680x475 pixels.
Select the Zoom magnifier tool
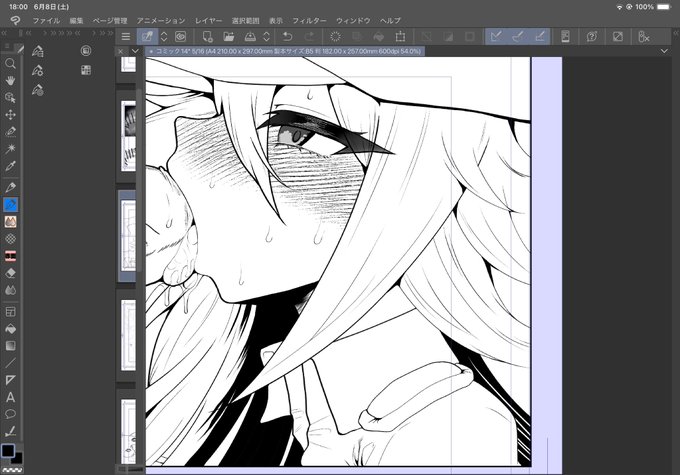click(x=10, y=64)
